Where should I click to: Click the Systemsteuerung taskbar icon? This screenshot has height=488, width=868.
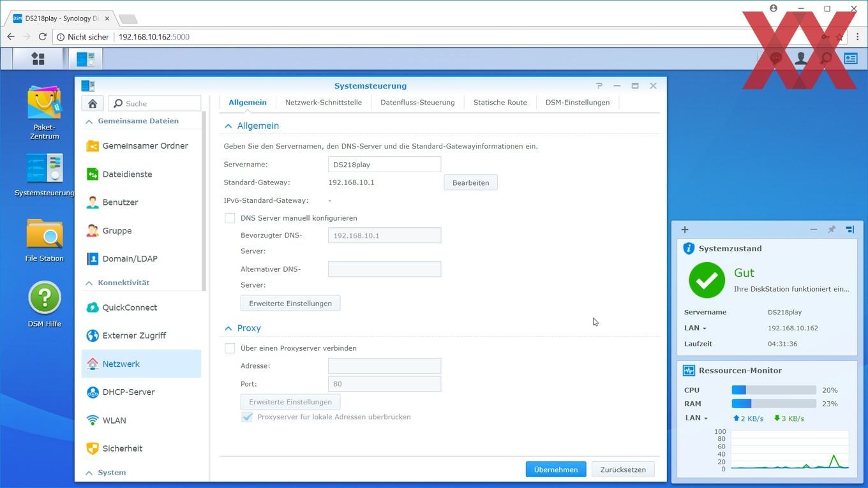pos(86,59)
